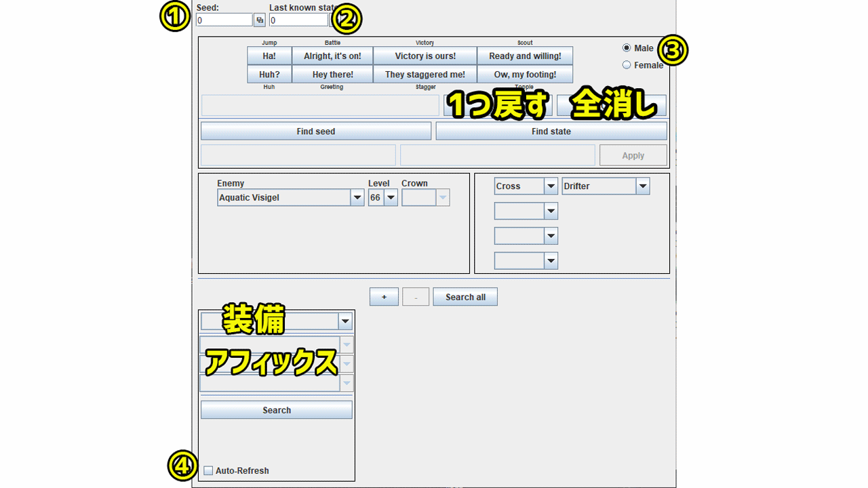Click the 'Ow, my footing!' topple button
This screenshot has width=868, height=488.
525,75
